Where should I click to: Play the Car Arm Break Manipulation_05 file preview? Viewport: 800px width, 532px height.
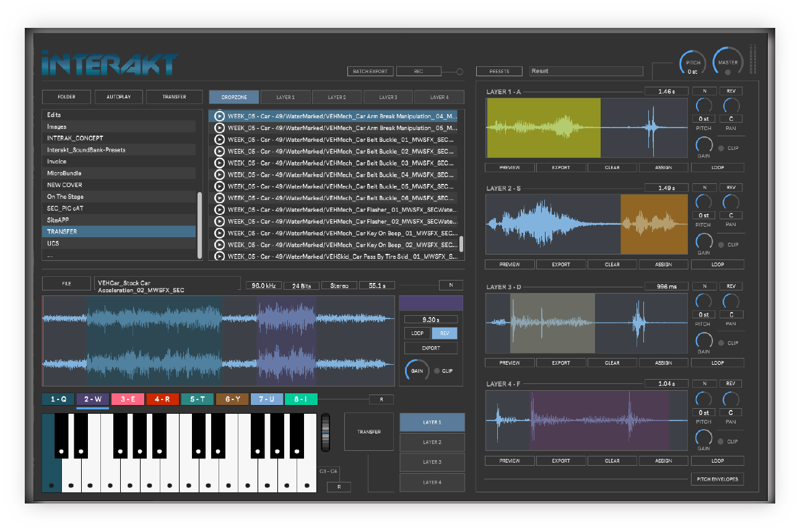219,128
